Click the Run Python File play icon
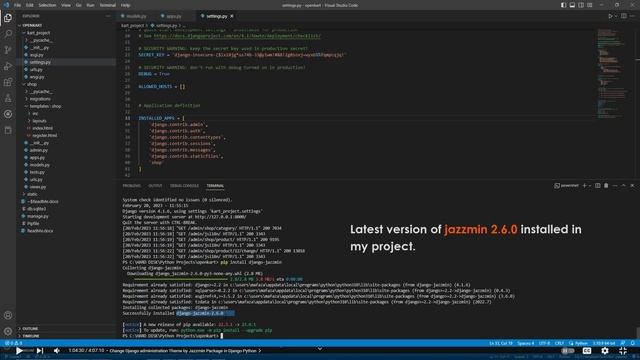Viewport: 640px width, 360px height. pyautogui.click(x=610, y=16)
